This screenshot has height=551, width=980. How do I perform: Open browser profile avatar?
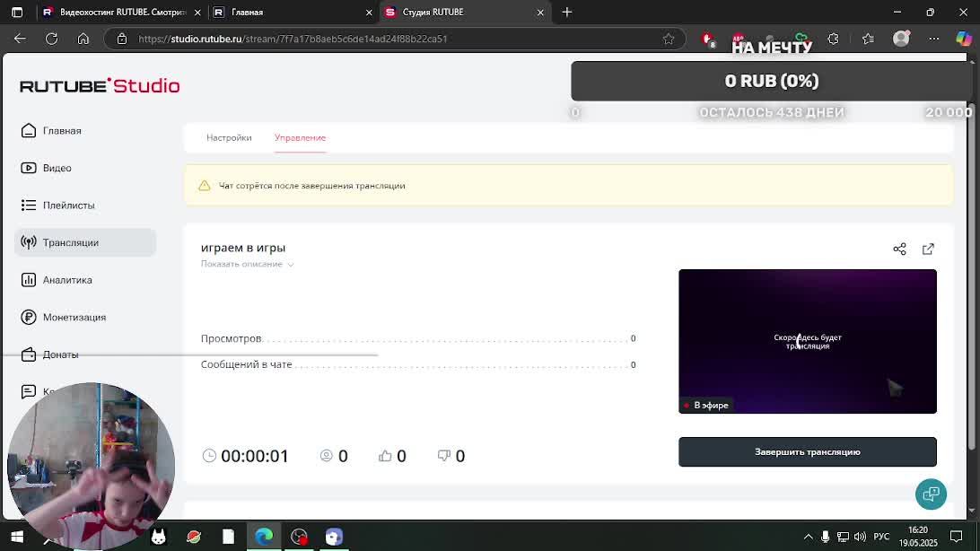click(x=901, y=39)
